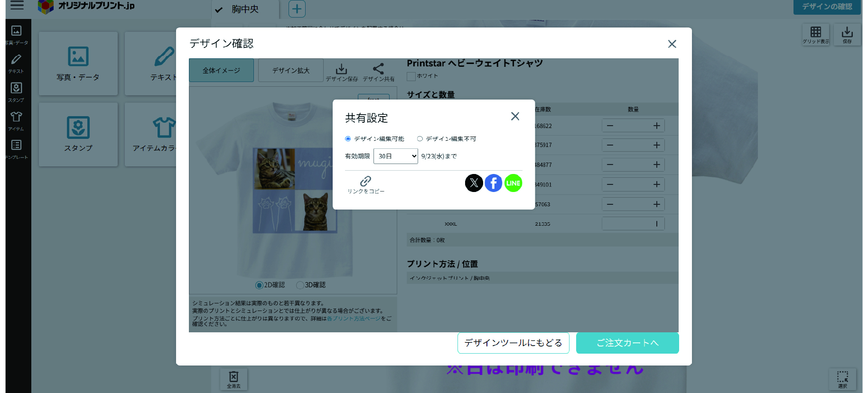Screen dimensions: 868x393
Task: Decrease quantity in the 184877 stock row
Action: tap(610, 165)
